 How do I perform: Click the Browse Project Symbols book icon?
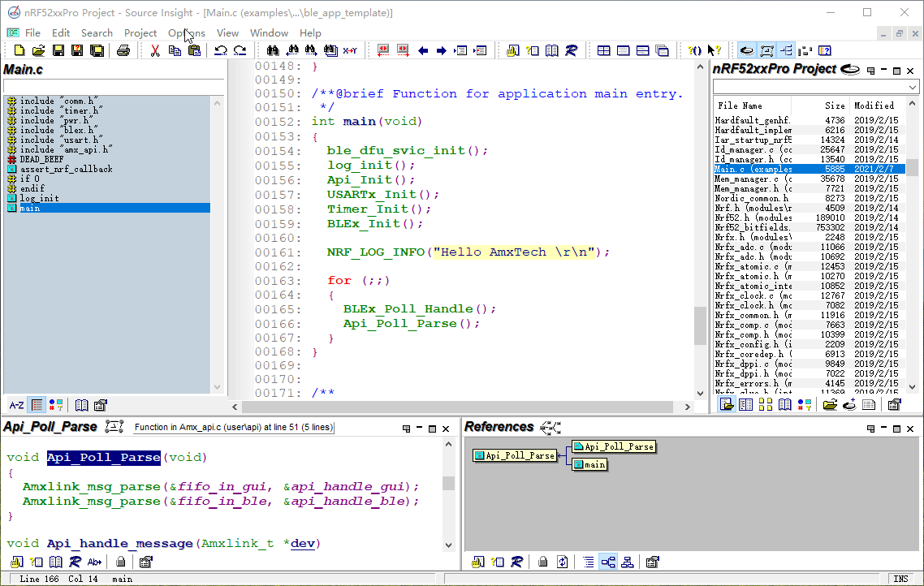(x=551, y=50)
